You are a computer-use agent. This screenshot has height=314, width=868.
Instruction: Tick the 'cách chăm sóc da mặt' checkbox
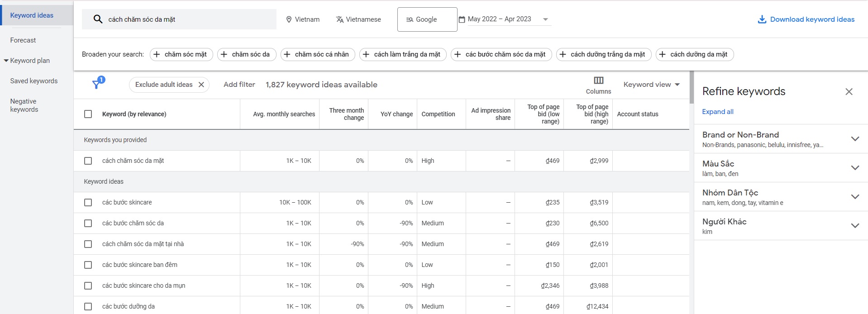tap(88, 161)
